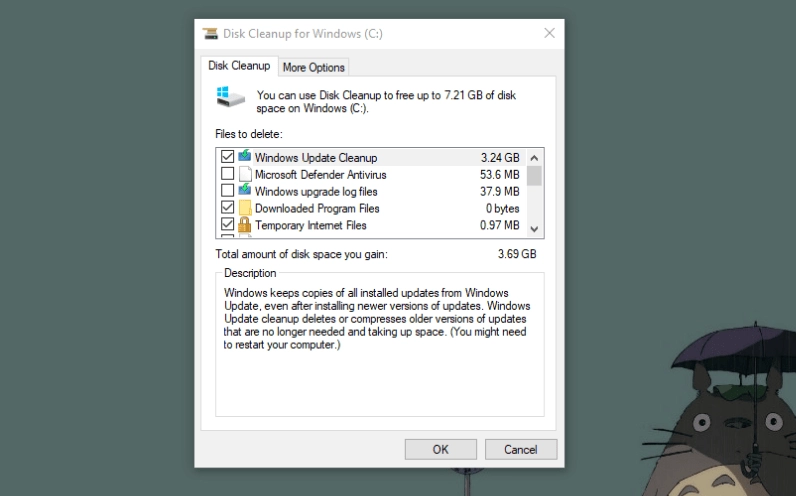Switch to the More Options tab
This screenshot has height=496, width=796.
pyautogui.click(x=313, y=68)
